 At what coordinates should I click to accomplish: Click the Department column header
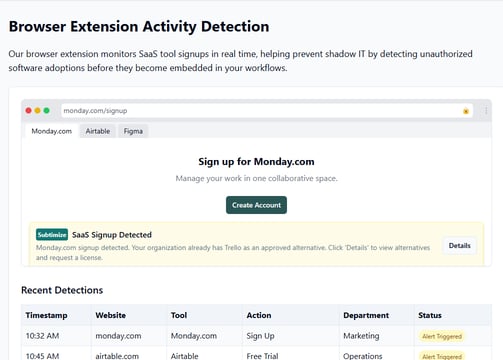[x=366, y=315]
